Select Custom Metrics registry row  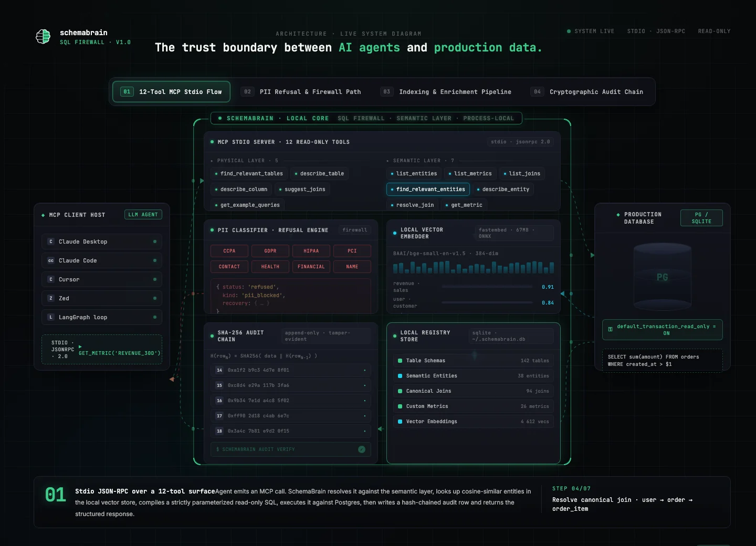tap(474, 406)
